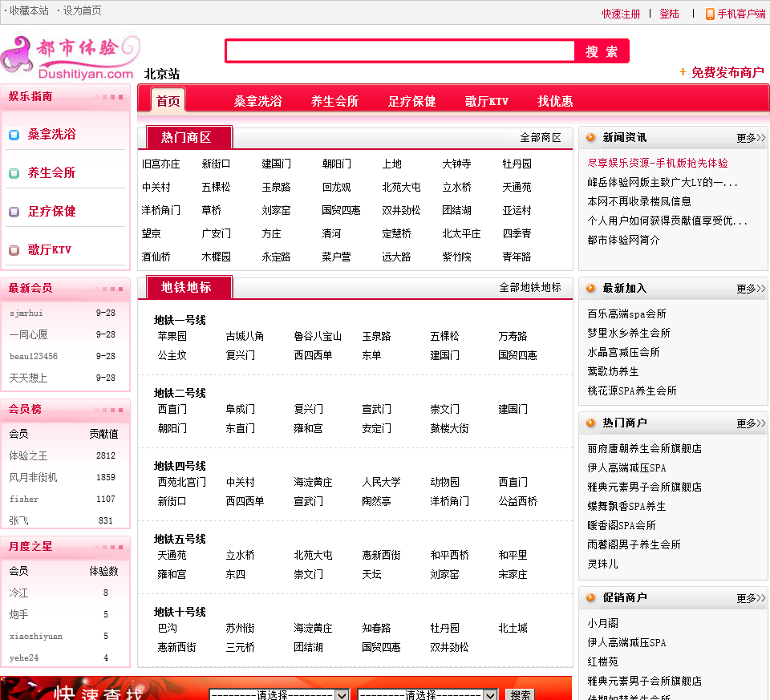The width and height of the screenshot is (770, 700).
Task: Open the 中关村 district in 热门商区
Action: click(156, 187)
